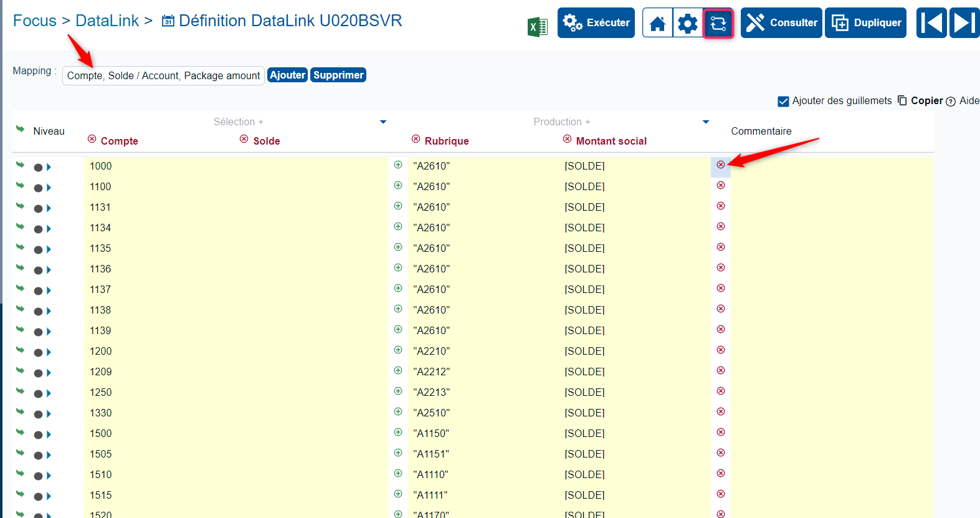Add a mapping with the Ajouter button
Screen dimensions: 980x518
point(287,75)
